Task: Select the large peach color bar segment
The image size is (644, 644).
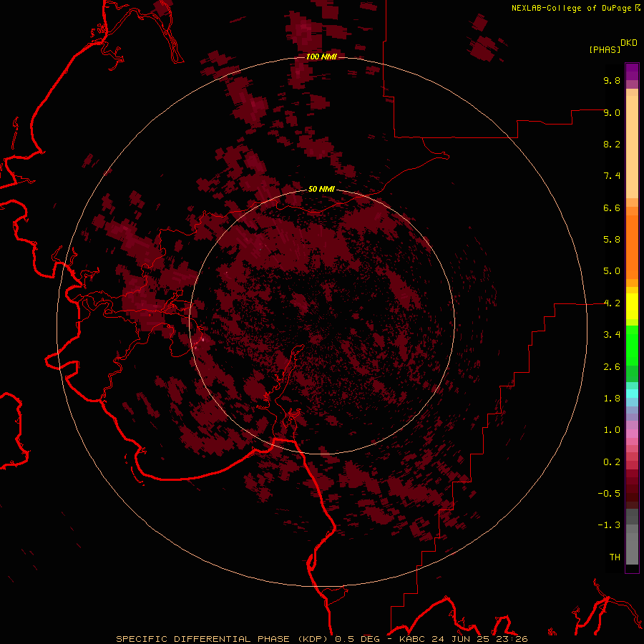Action: 632,147
